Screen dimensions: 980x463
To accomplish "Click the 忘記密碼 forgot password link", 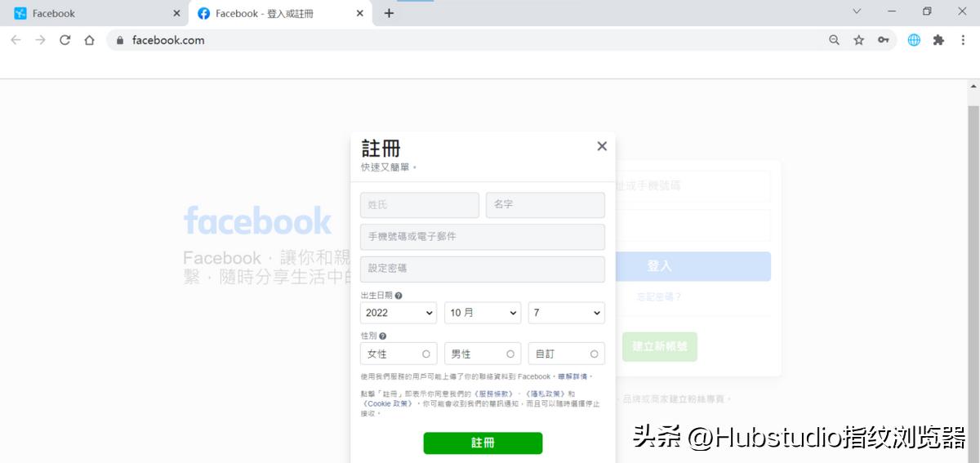I will coord(659,297).
